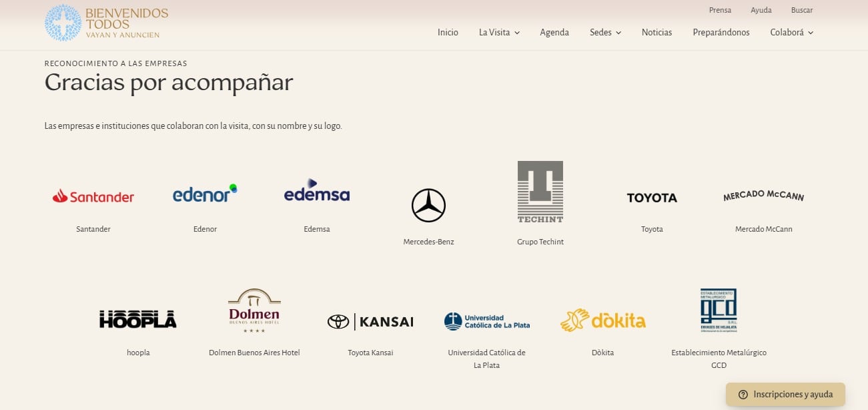
Task: Click the Universidad Católica de La Plata caption
Action: [x=487, y=359]
